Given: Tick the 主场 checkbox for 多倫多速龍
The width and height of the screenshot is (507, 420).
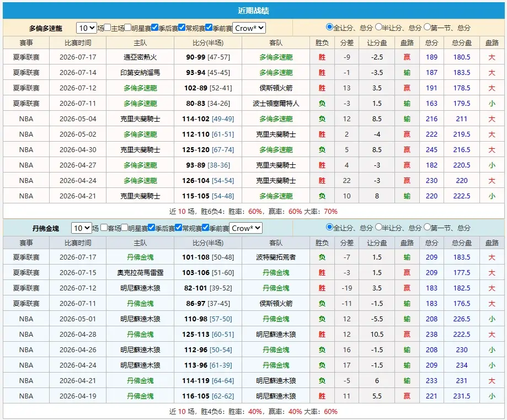Looking at the screenshot, I should click(108, 28).
